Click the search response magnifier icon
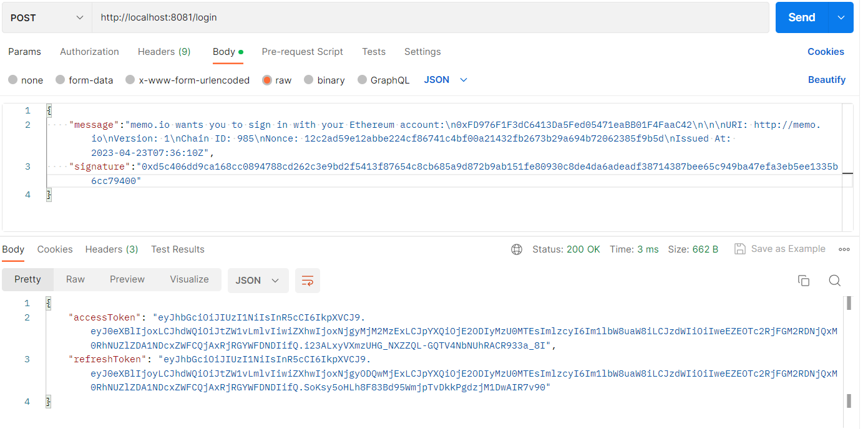 (834, 281)
